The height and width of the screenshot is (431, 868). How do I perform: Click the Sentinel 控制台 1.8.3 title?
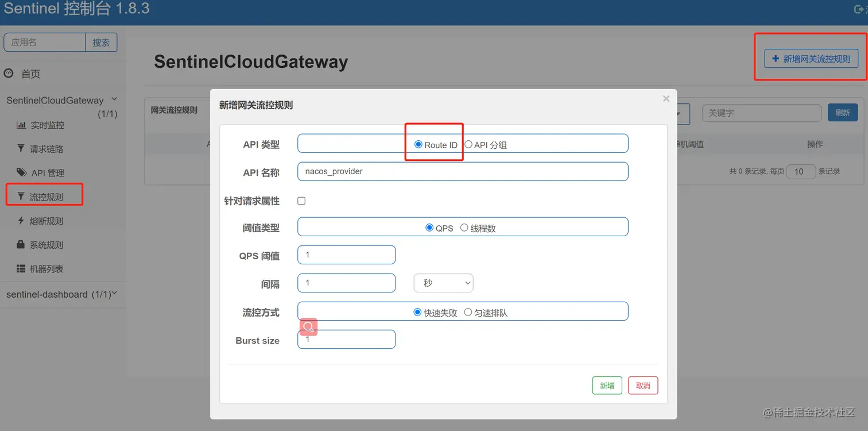(x=77, y=9)
